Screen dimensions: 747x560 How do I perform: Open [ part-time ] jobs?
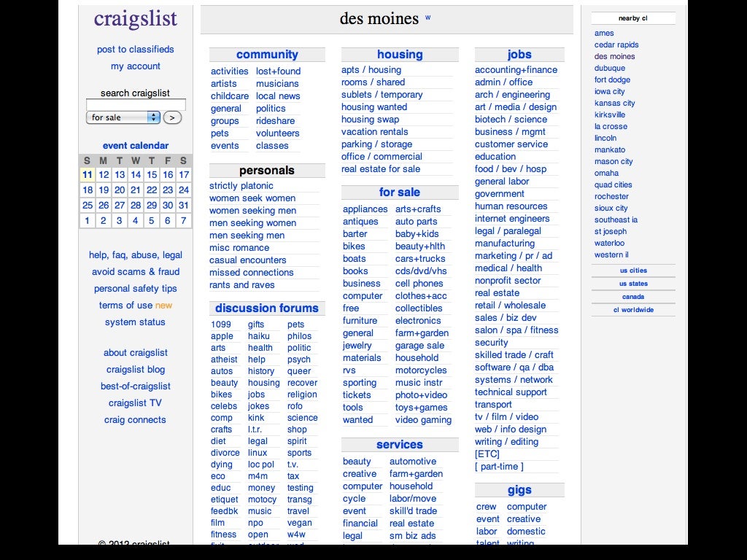(x=499, y=466)
